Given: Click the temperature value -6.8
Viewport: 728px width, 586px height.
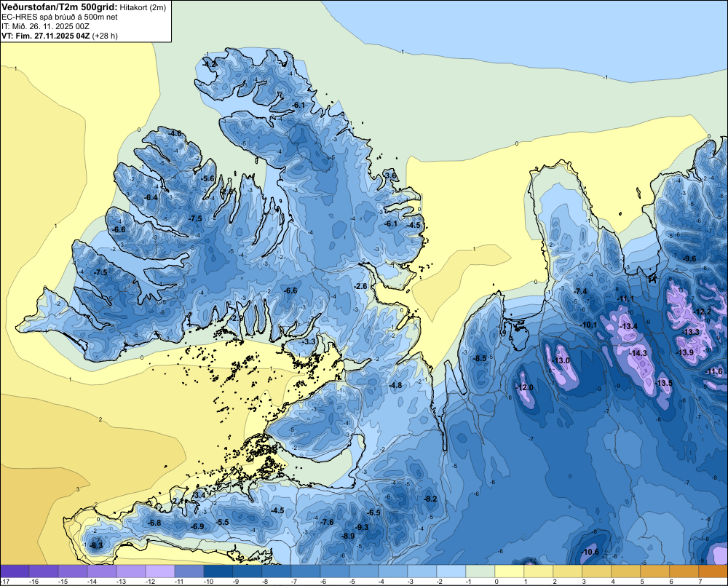Looking at the screenshot, I should (154, 523).
